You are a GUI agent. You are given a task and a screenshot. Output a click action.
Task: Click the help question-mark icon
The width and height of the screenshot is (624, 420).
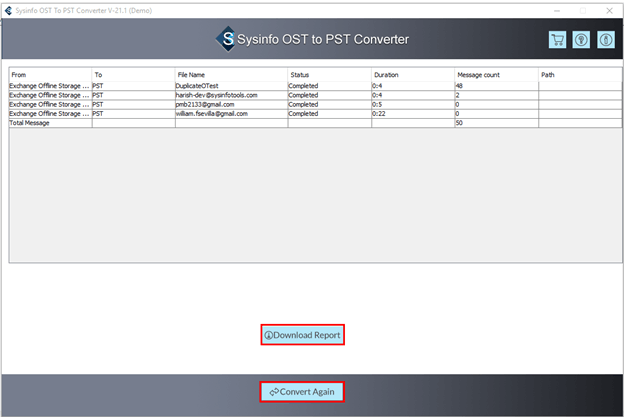[x=581, y=40]
